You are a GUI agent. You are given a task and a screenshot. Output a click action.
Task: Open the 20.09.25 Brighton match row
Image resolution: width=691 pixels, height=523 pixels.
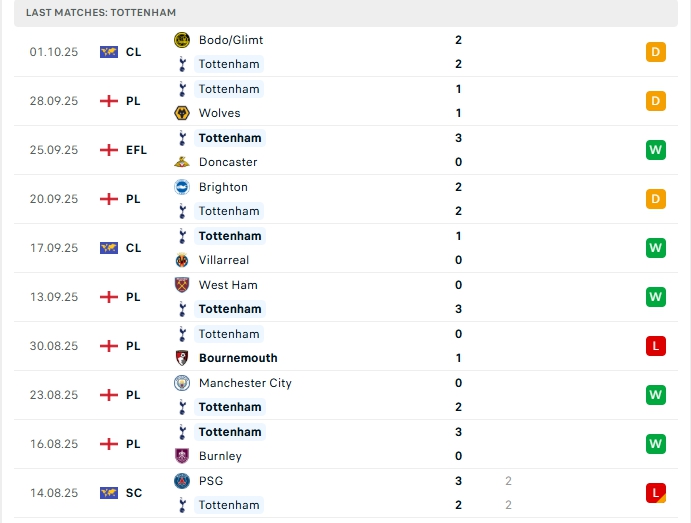(345, 199)
